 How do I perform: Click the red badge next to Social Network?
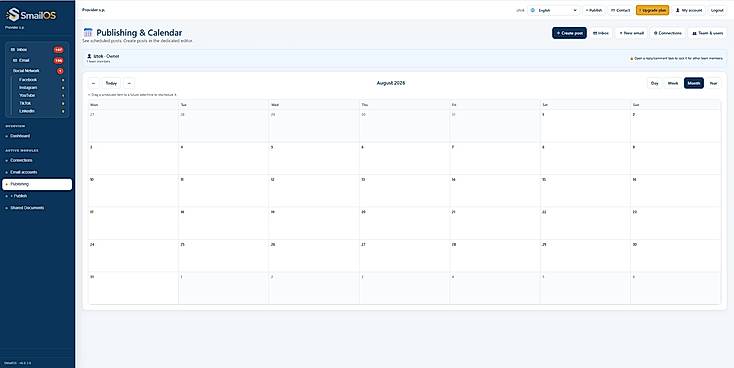(x=60, y=71)
